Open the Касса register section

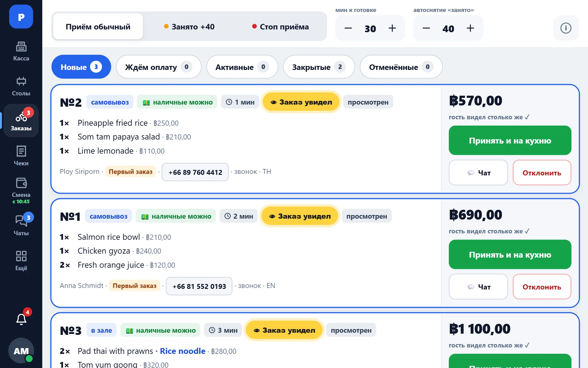[x=21, y=51]
